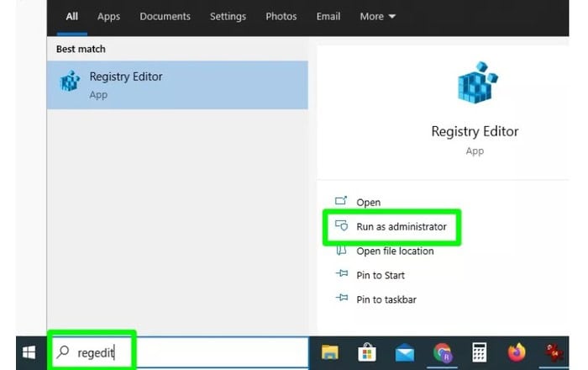Image resolution: width=588 pixels, height=370 pixels.
Task: Click the search box containing regedit
Action: (x=180, y=352)
